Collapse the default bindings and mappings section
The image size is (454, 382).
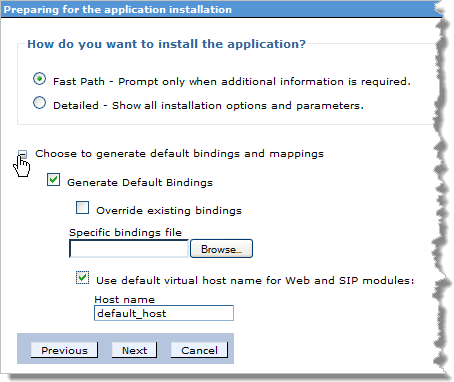tap(22, 154)
